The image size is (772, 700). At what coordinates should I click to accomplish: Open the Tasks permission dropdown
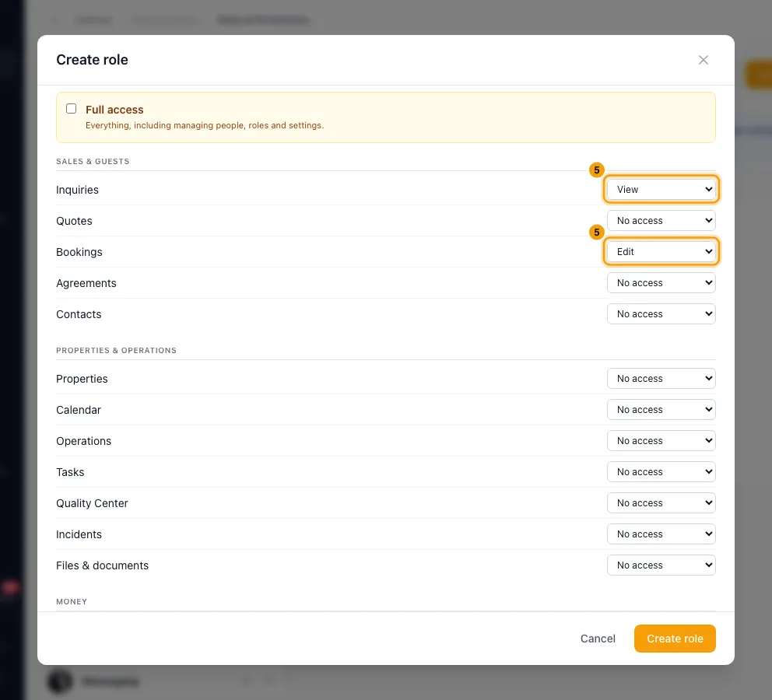tap(661, 472)
